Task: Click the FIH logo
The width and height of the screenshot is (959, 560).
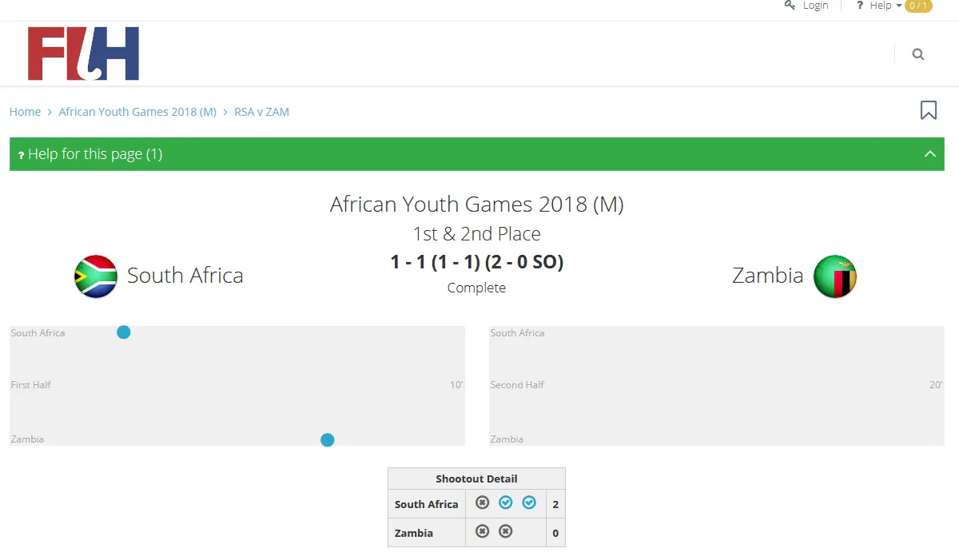Action: [83, 54]
